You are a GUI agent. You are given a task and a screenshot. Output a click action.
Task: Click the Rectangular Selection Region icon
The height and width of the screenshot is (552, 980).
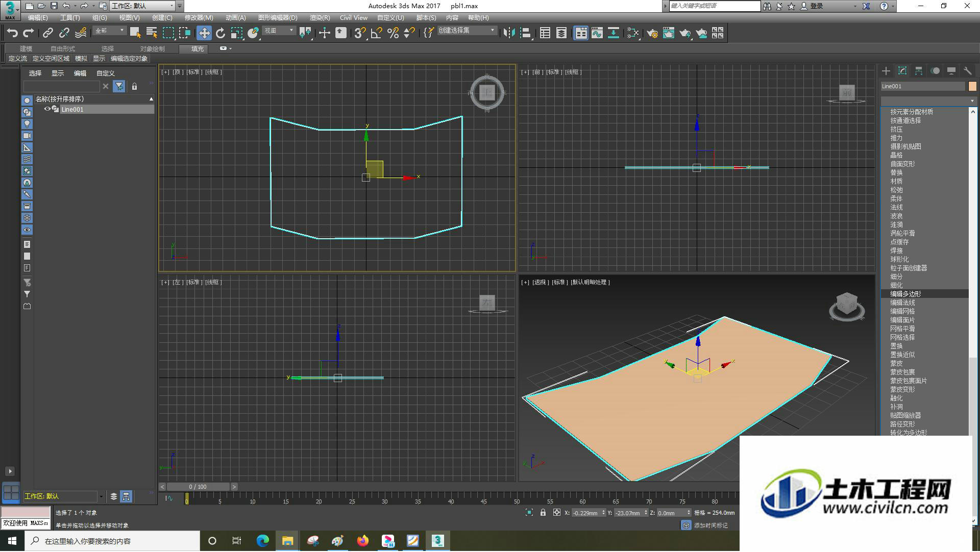click(x=168, y=33)
